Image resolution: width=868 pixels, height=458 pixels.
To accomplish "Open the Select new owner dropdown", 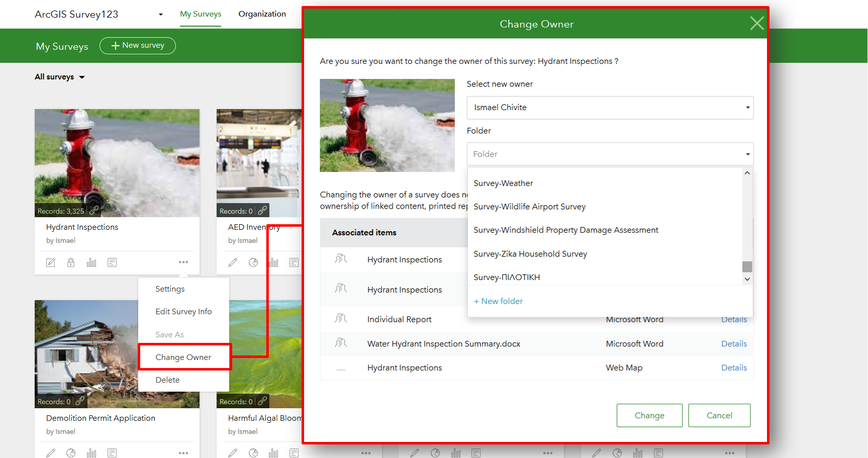I will pos(610,108).
